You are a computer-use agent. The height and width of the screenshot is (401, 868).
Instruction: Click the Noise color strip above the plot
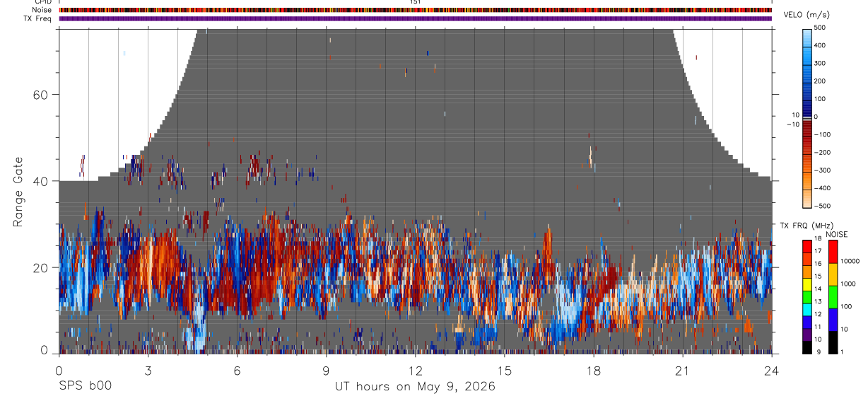(415, 10)
